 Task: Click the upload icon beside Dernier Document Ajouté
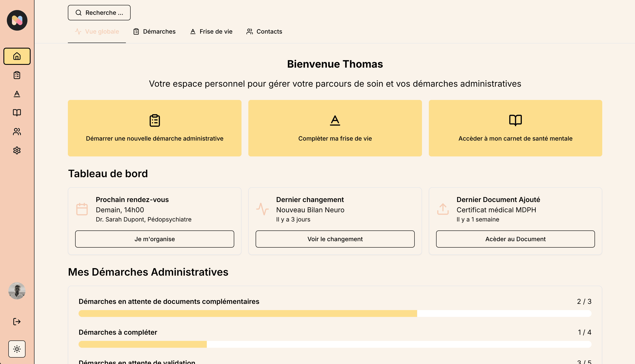coord(443,209)
